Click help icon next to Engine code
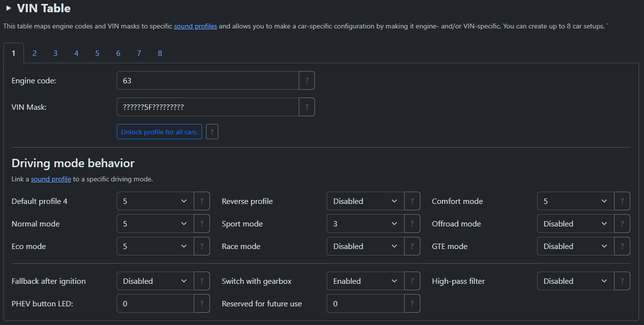Screen dimensions: 644x325 pos(307,80)
